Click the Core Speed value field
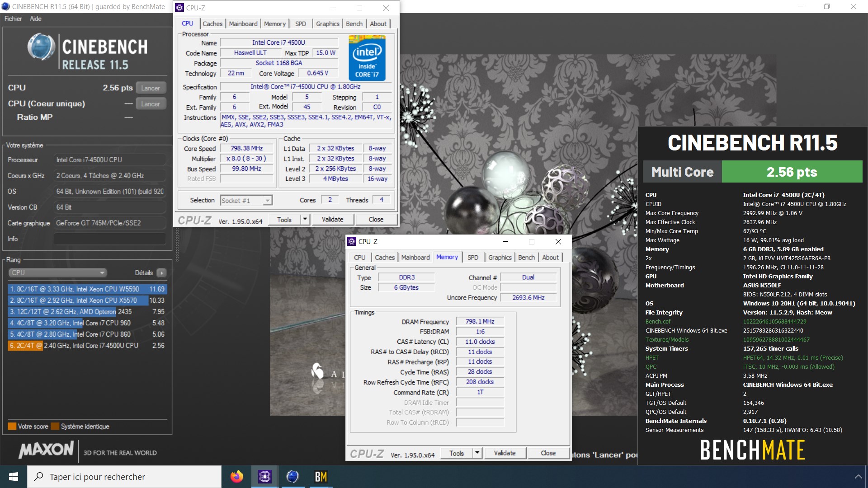The width and height of the screenshot is (868, 488). 246,148
